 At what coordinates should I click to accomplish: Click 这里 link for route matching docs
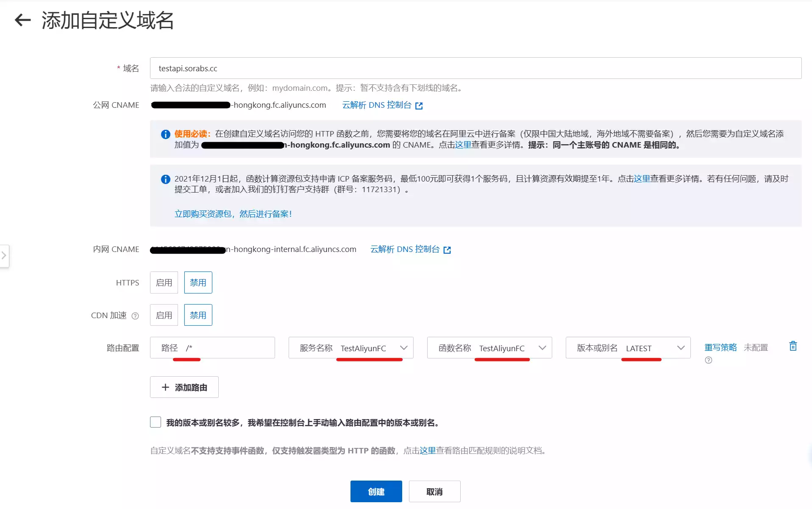(428, 450)
